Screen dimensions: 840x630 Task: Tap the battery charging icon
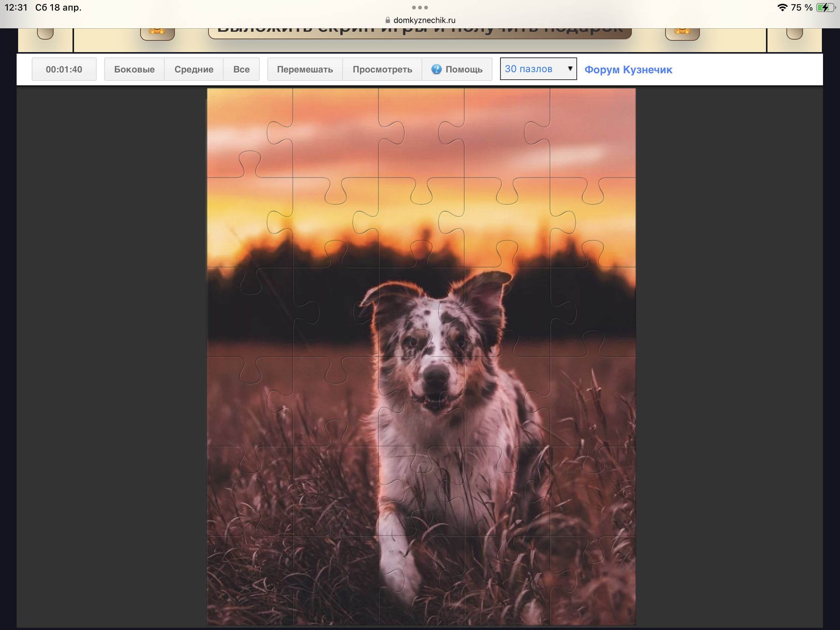[x=826, y=8]
